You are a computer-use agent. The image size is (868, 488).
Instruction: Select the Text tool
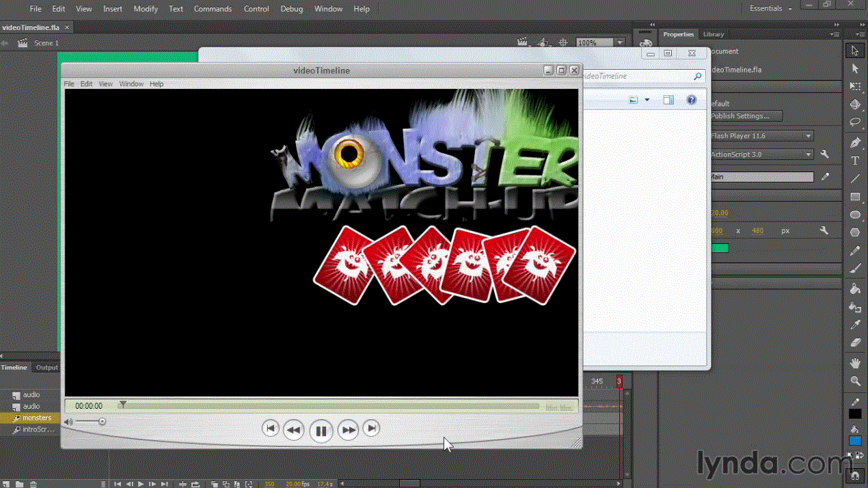tap(855, 161)
